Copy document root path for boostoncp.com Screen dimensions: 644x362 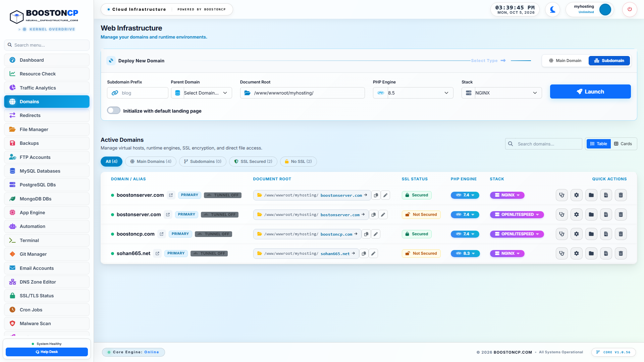pos(366,234)
